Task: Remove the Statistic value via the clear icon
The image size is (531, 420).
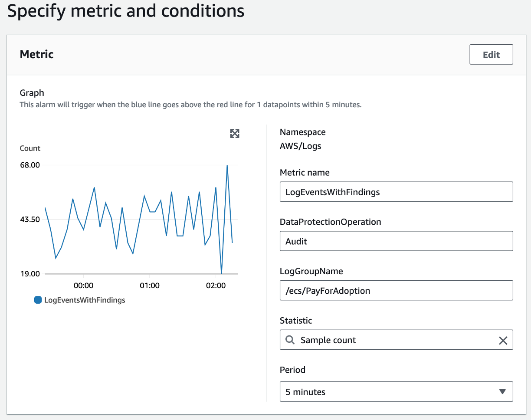Action: 503,340
